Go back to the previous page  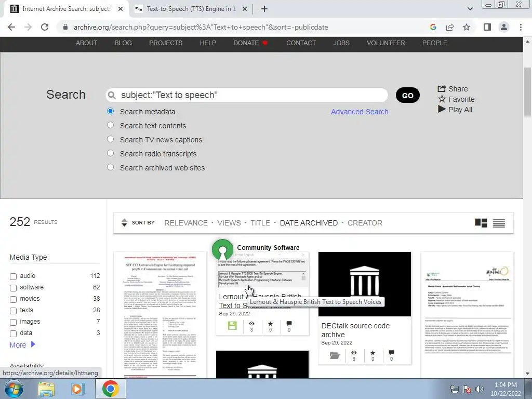point(11,27)
